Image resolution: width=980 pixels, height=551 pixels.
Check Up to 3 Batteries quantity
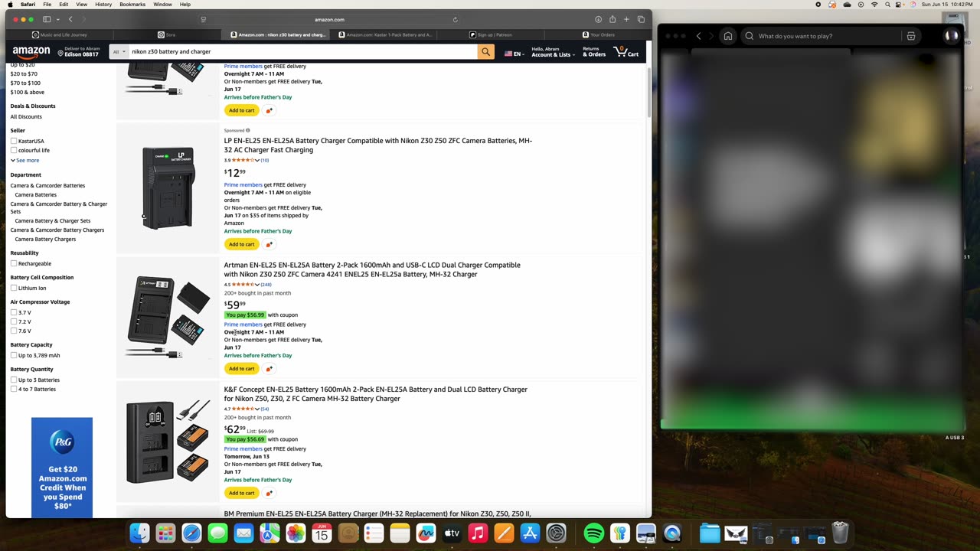(x=14, y=380)
